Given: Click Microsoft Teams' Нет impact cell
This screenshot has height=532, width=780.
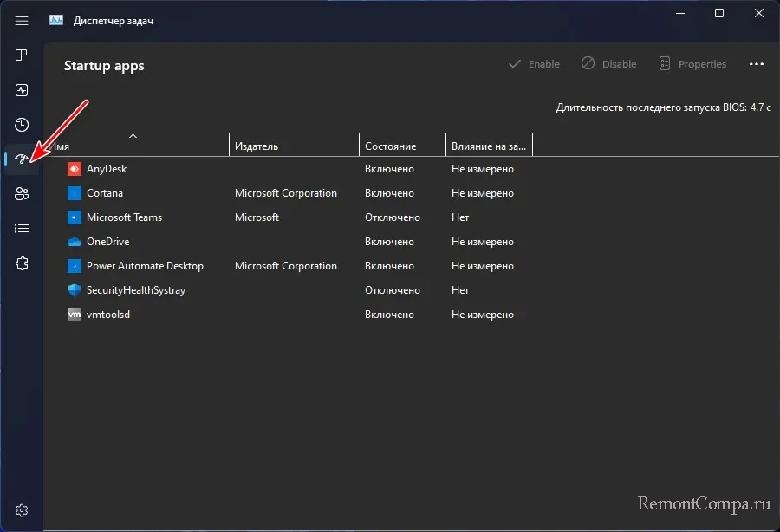Looking at the screenshot, I should pos(460,217).
